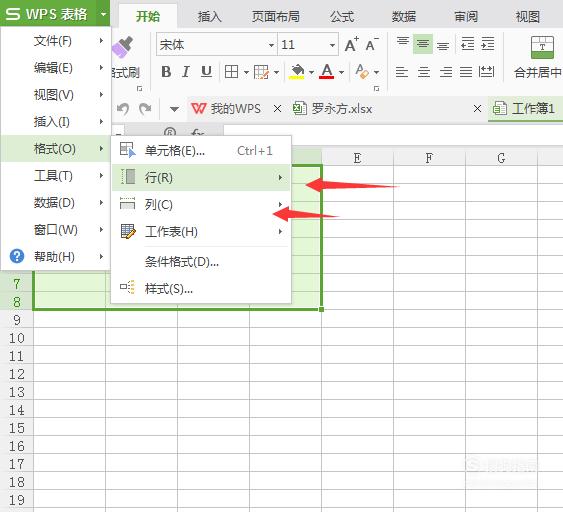Open font color dropdown arrow
Viewport: 563px width, 512px height.
[x=341, y=72]
